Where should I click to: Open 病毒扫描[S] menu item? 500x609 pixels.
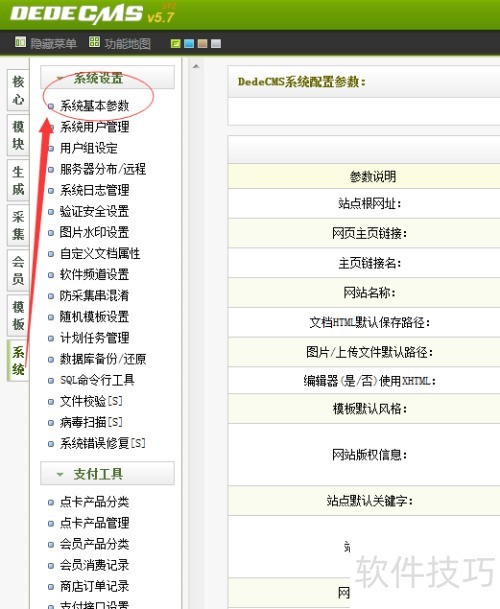tap(91, 422)
